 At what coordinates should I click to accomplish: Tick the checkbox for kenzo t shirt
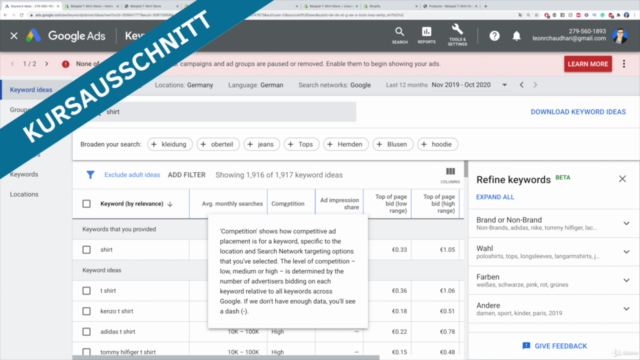tap(87, 311)
